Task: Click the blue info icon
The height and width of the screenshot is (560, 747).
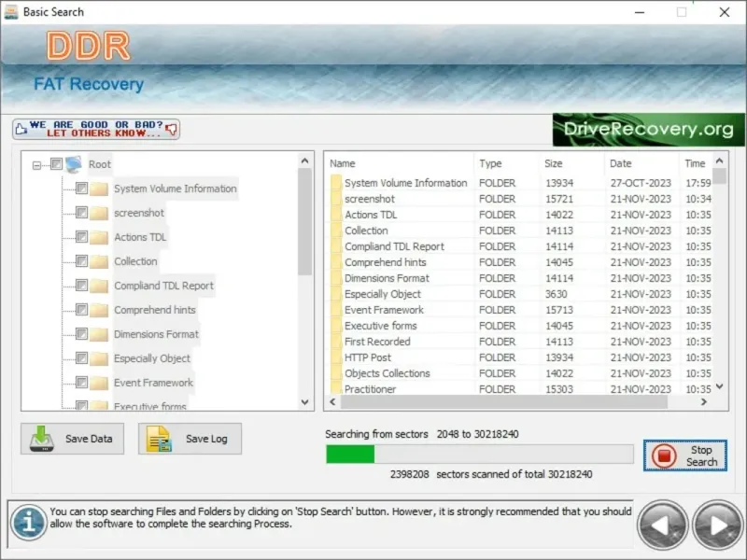Action: pyautogui.click(x=29, y=523)
